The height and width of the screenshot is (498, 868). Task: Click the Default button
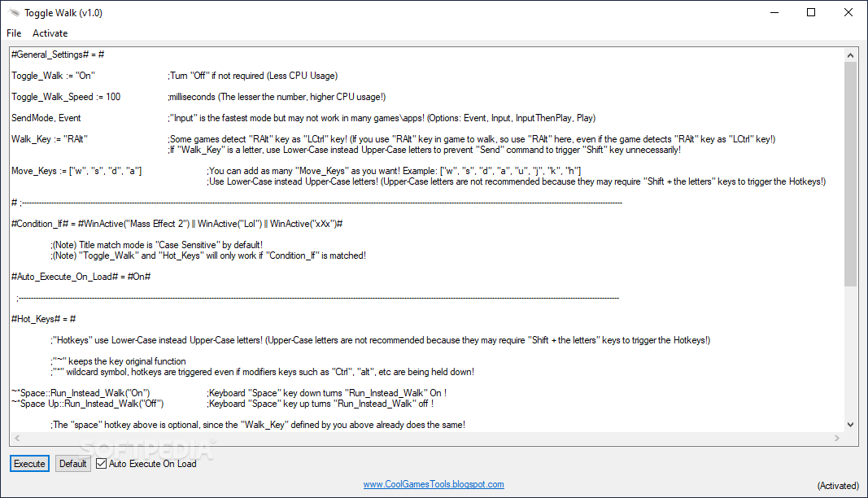(72, 464)
